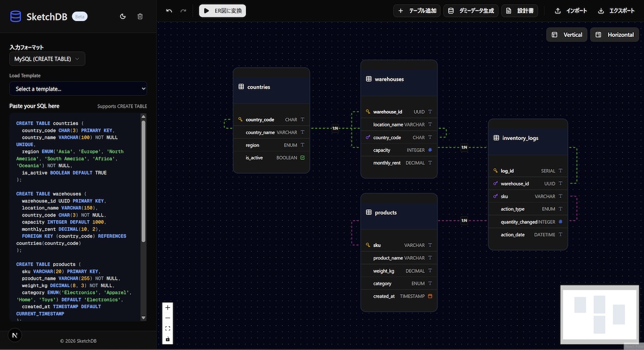Click the fit view icon

click(168, 328)
